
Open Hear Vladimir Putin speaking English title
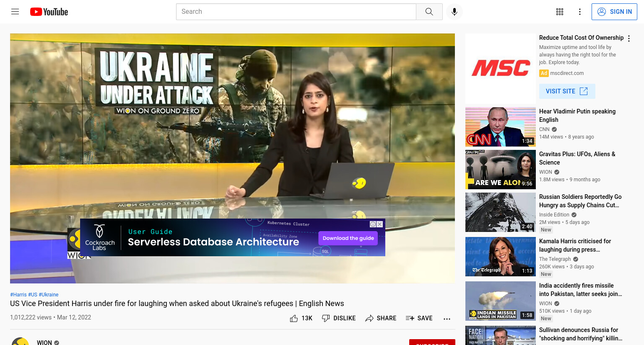click(577, 116)
